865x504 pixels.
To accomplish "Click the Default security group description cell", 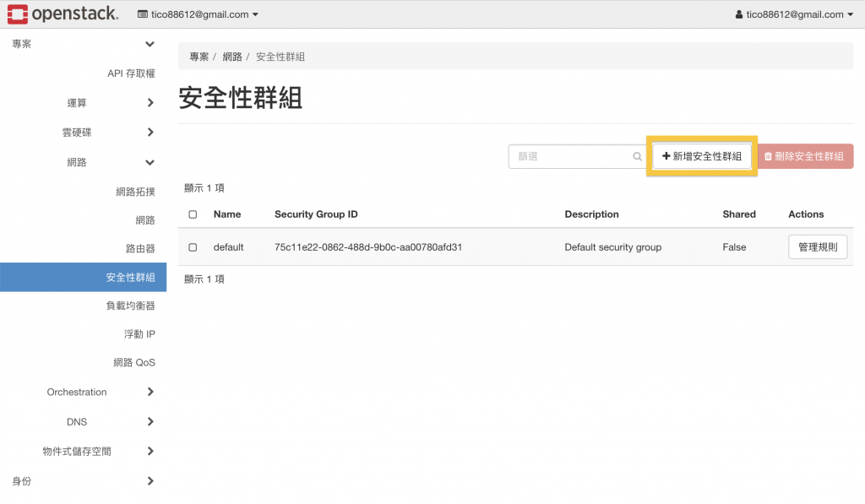I will tap(613, 247).
